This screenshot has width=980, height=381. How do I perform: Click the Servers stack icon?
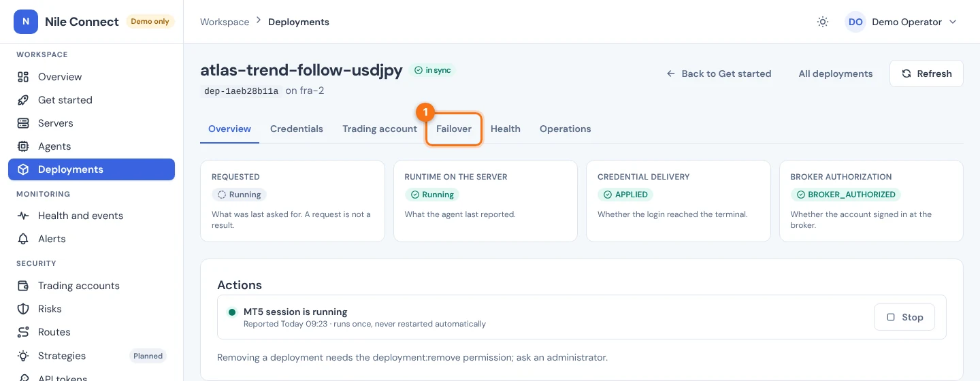pos(23,123)
